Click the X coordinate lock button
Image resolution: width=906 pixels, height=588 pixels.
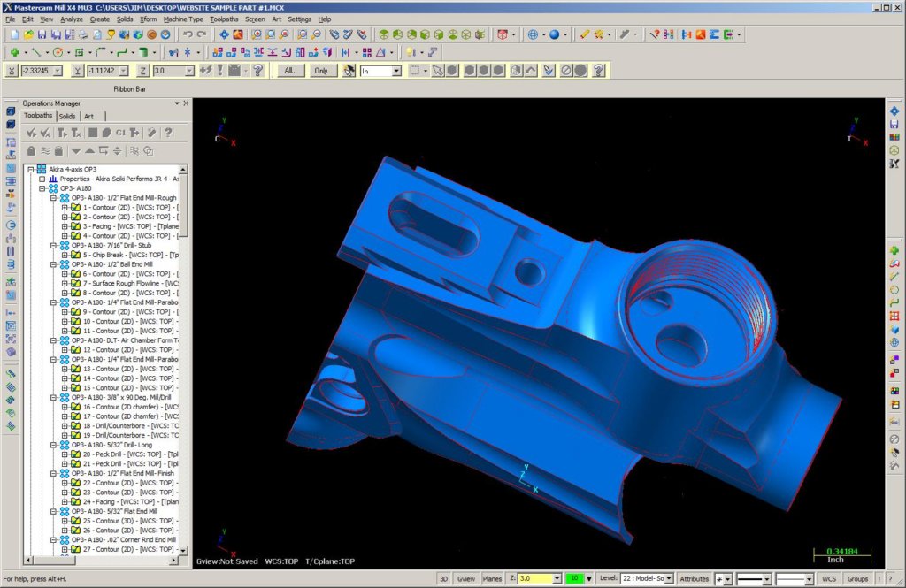(11, 71)
